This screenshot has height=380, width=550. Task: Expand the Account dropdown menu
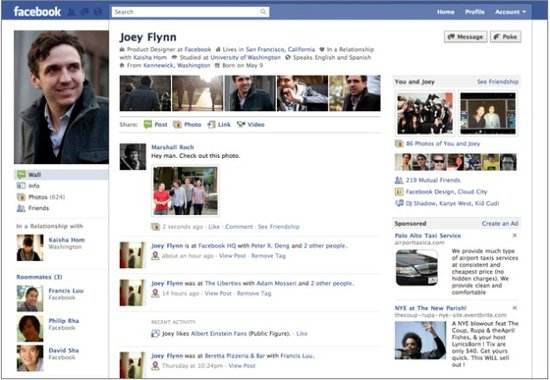point(510,12)
